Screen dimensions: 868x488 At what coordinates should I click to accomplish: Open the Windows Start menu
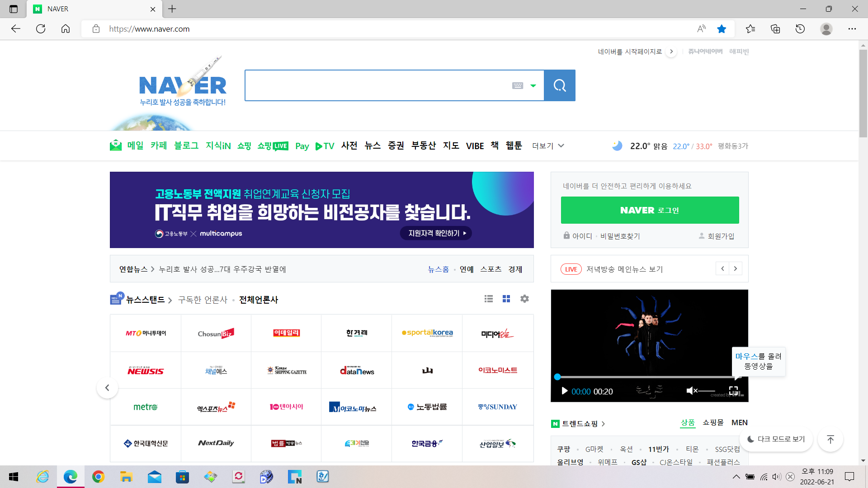14,477
